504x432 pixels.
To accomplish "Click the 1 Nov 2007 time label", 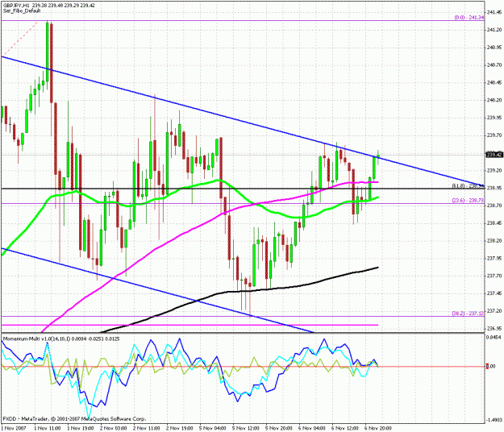I will coord(14,428).
